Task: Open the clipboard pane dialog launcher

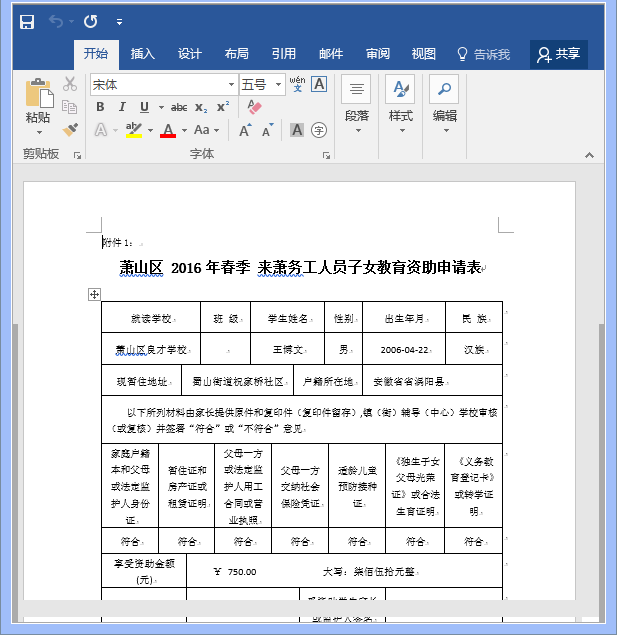Action: [77, 155]
